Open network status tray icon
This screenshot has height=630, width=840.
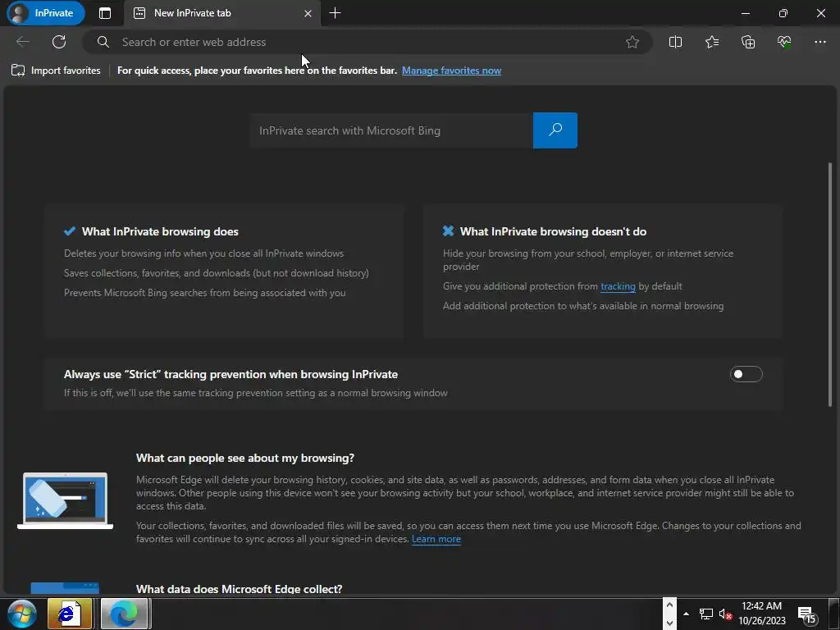pyautogui.click(x=706, y=614)
